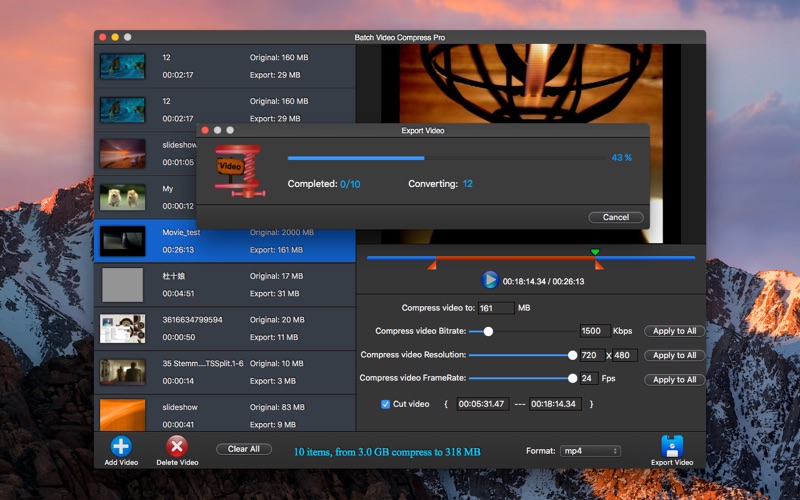The width and height of the screenshot is (800, 500).
Task: Select the 35 Stemm...TSSplit.1-6 thumbnail
Action: tap(122, 372)
